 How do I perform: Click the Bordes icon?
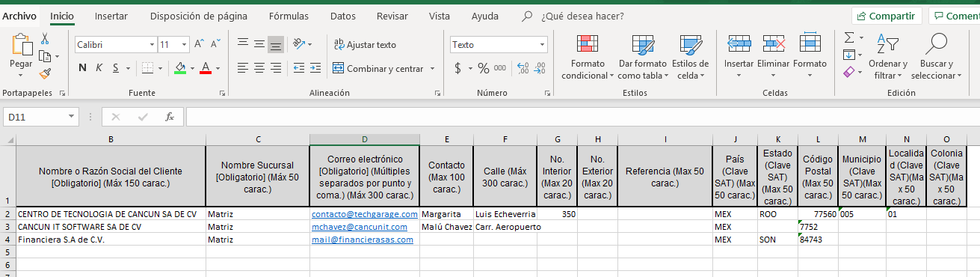click(x=147, y=68)
